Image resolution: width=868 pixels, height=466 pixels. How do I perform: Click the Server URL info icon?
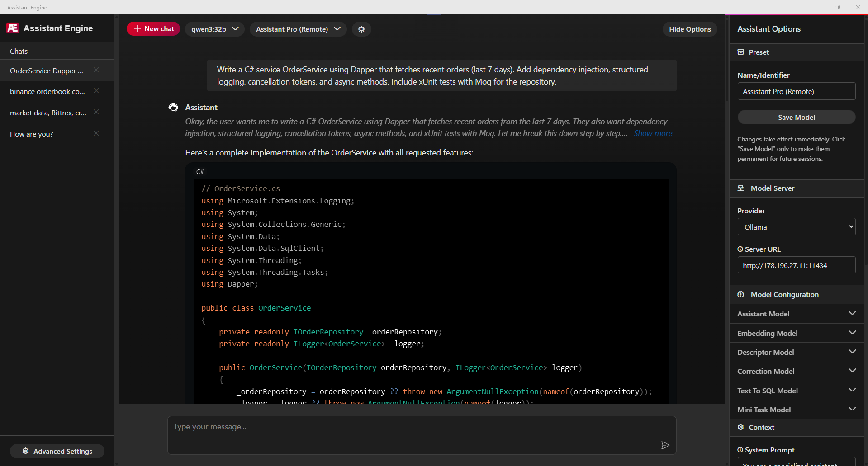pyautogui.click(x=740, y=249)
